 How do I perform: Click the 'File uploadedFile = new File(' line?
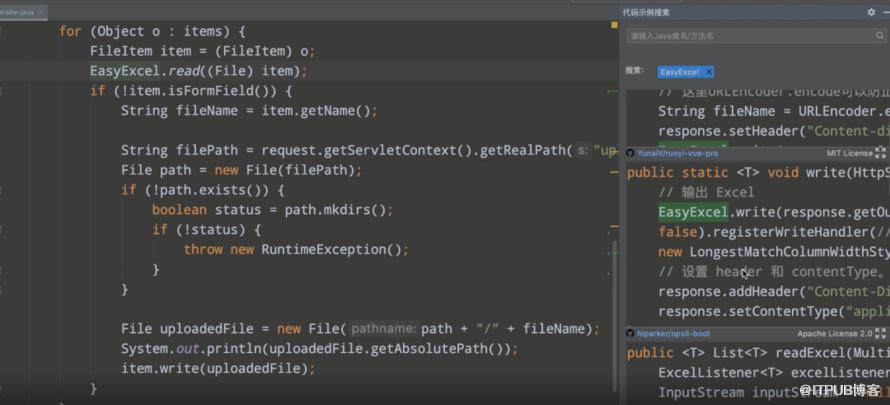click(360, 329)
